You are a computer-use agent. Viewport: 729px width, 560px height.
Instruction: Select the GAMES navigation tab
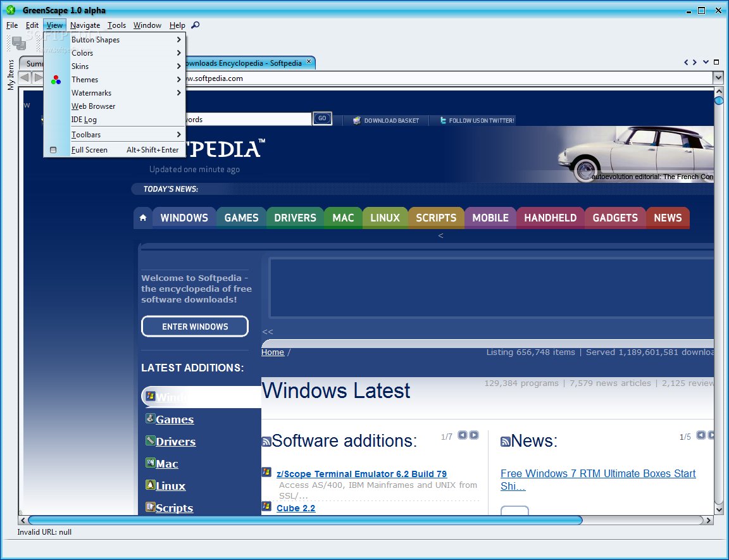(x=241, y=218)
